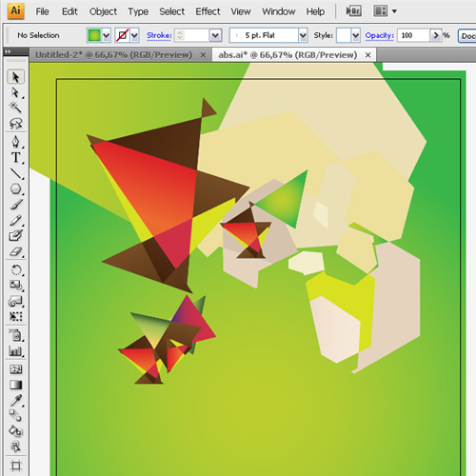Open the Effect menu
Image resolution: width=476 pixels, height=476 pixels.
click(208, 11)
